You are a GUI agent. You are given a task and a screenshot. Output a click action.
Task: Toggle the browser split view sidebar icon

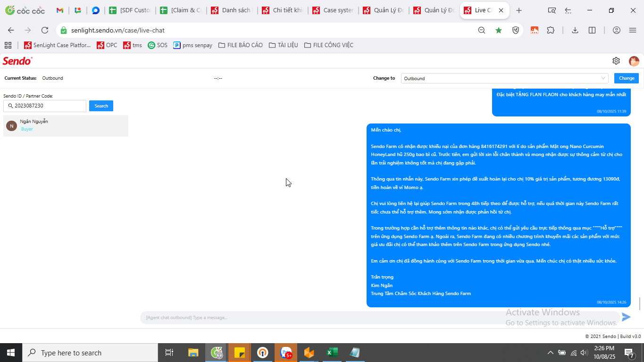[x=592, y=30]
